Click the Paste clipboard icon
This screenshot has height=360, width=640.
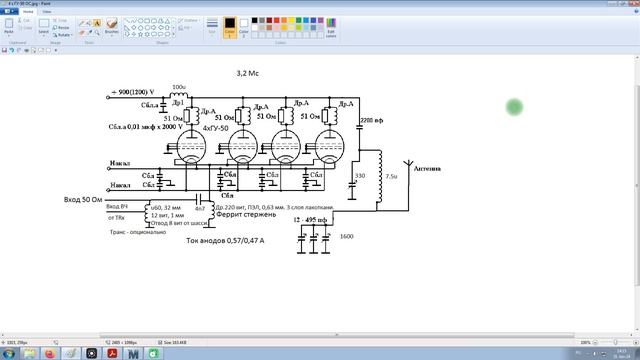pyautogui.click(x=9, y=26)
